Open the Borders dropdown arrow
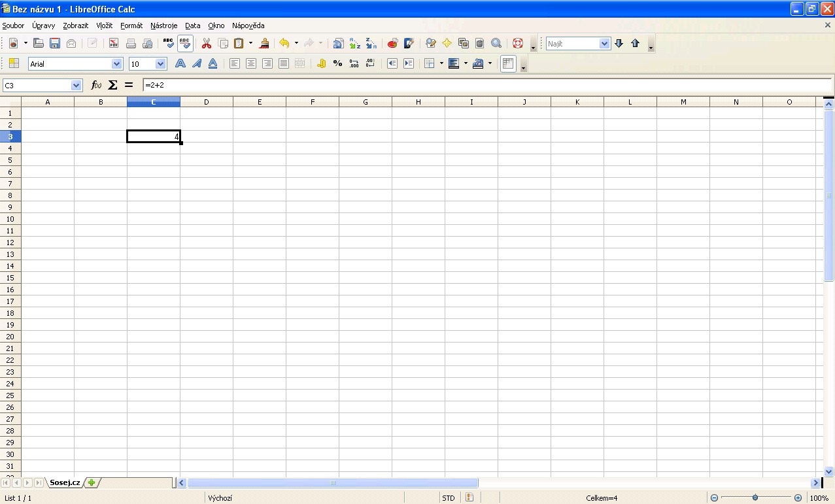The width and height of the screenshot is (835, 504). 441,63
